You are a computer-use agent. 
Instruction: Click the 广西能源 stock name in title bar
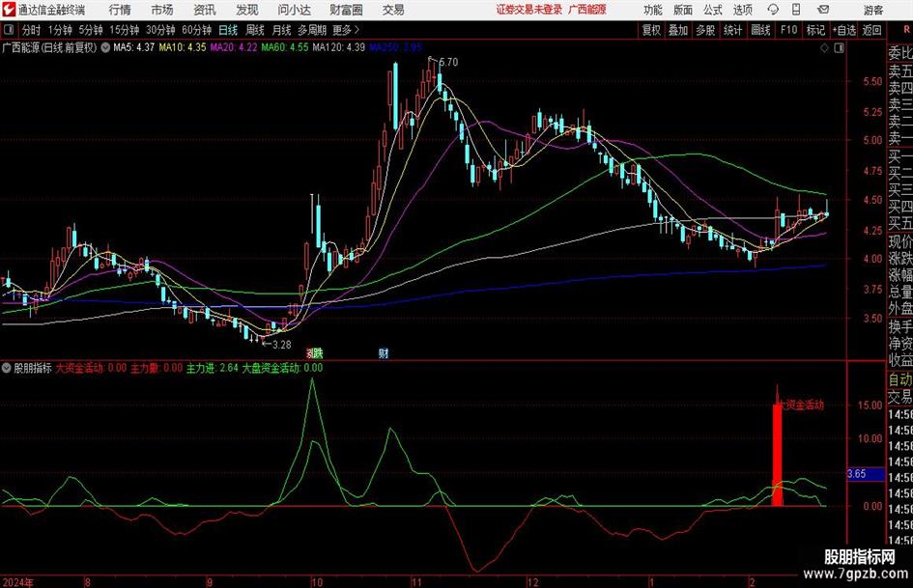tap(587, 10)
